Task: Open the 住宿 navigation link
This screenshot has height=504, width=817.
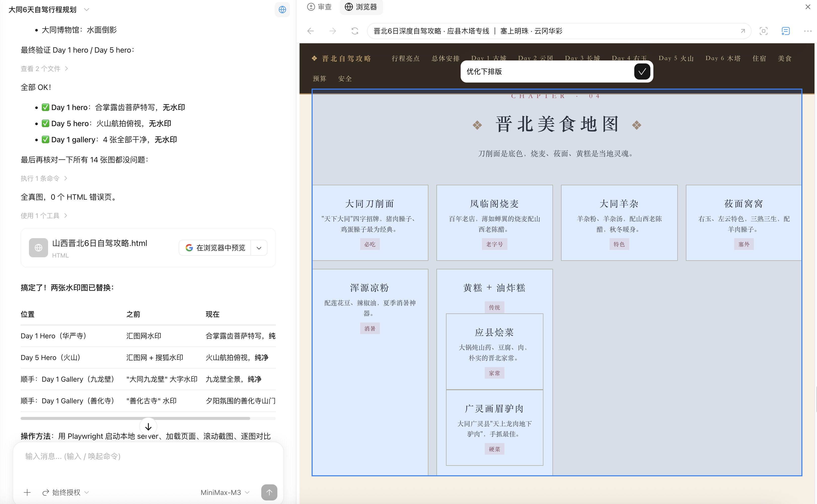Action: 759,58
